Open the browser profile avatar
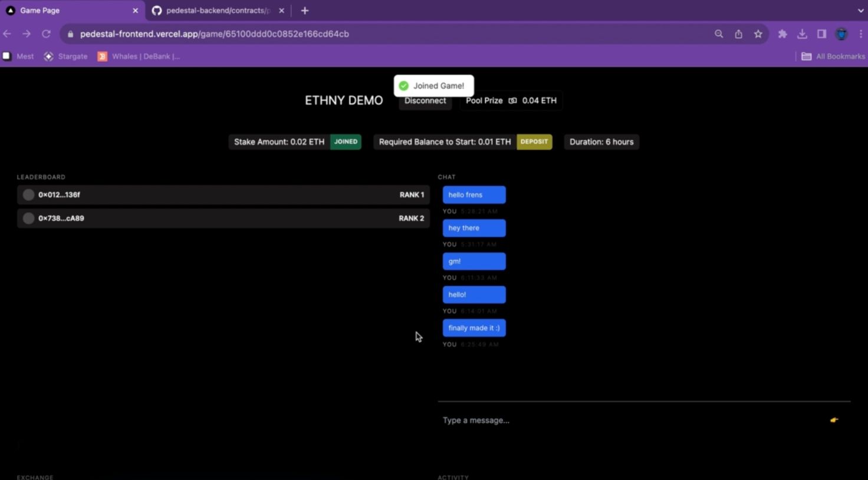Screen dimensions: 868x480 (x=841, y=34)
